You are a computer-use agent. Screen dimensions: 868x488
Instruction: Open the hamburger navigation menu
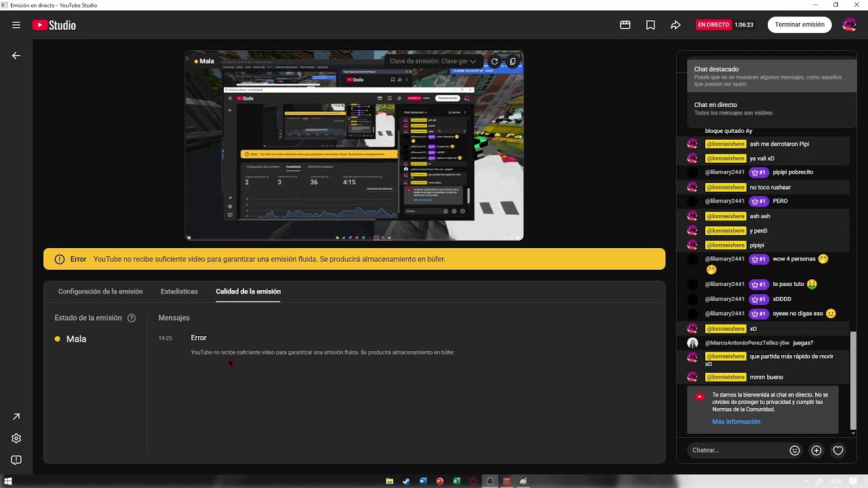16,25
